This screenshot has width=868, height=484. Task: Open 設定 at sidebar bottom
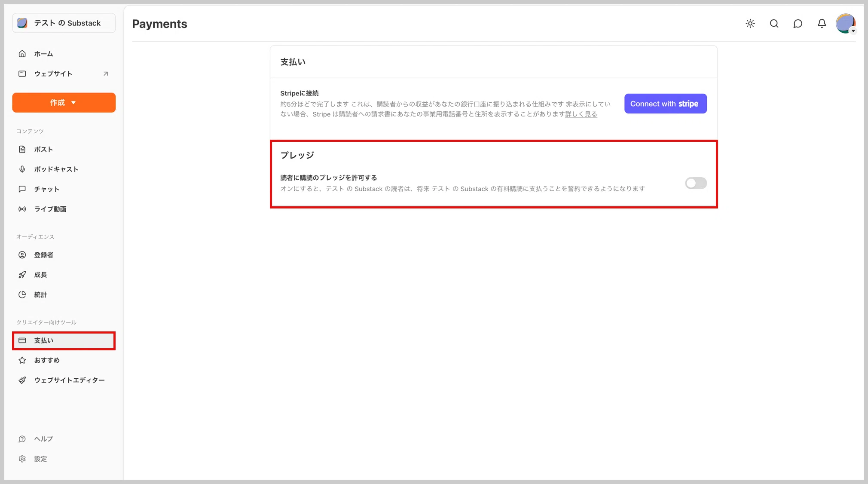pos(64,459)
